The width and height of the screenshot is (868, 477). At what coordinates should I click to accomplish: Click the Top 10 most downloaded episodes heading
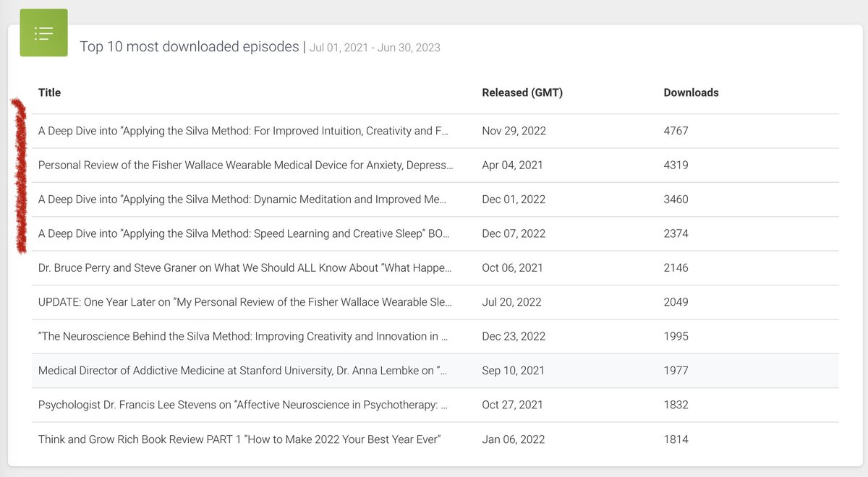pos(189,47)
